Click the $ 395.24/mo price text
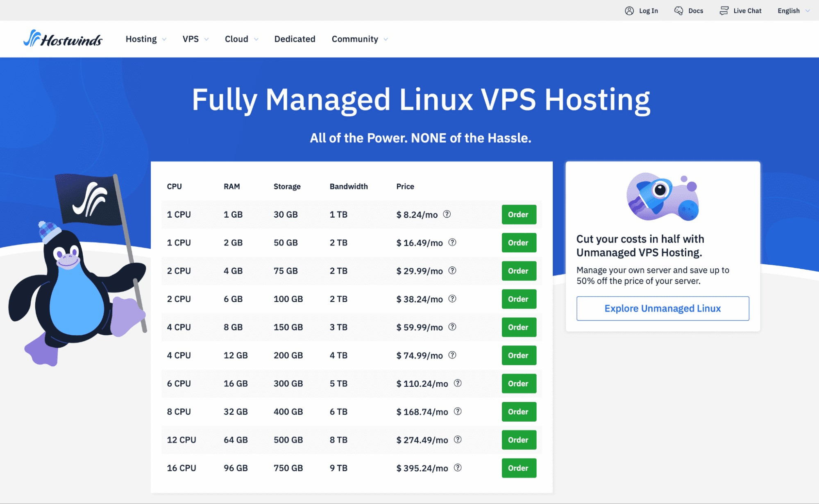Image resolution: width=819 pixels, height=504 pixels. click(x=422, y=468)
